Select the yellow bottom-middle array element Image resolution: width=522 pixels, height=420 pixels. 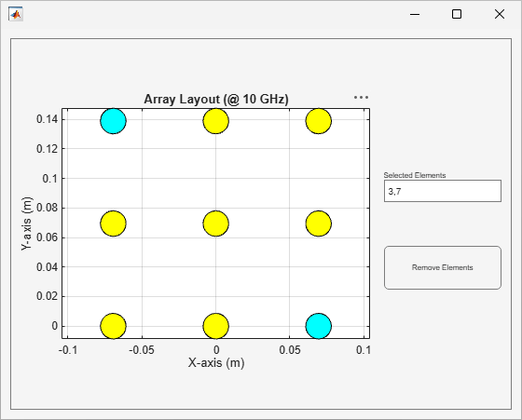click(216, 326)
